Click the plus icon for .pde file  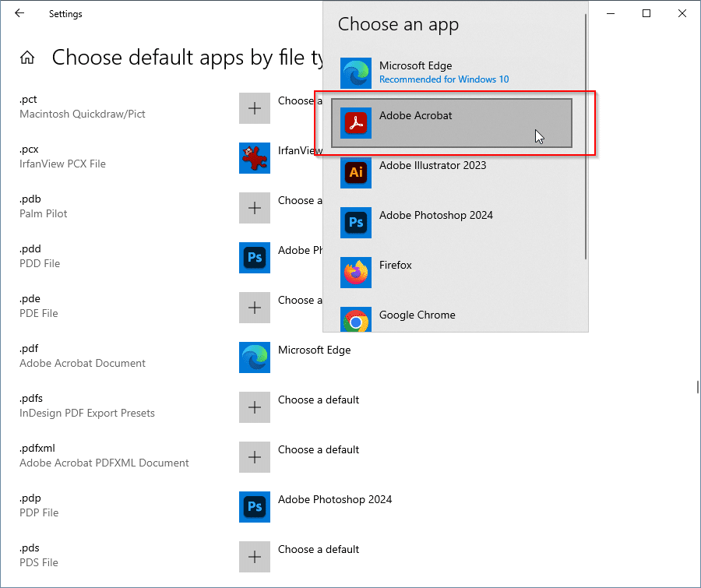255,308
